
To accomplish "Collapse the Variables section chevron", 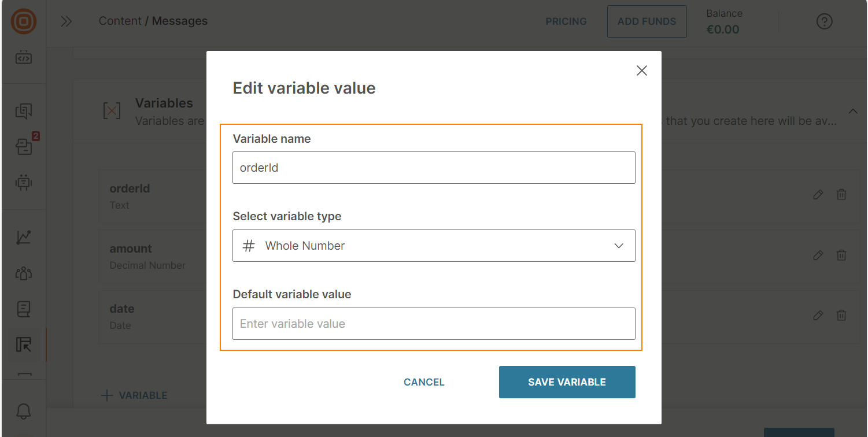I will click(x=853, y=111).
